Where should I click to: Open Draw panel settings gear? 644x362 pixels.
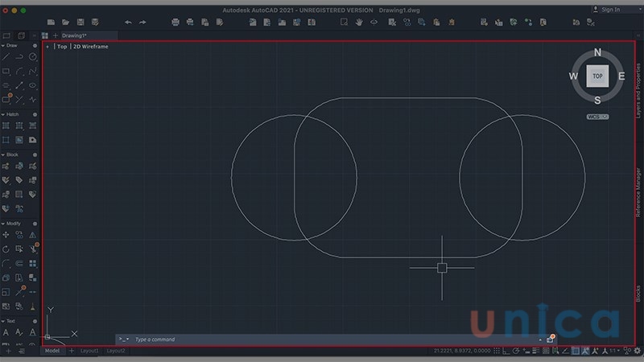click(x=35, y=46)
